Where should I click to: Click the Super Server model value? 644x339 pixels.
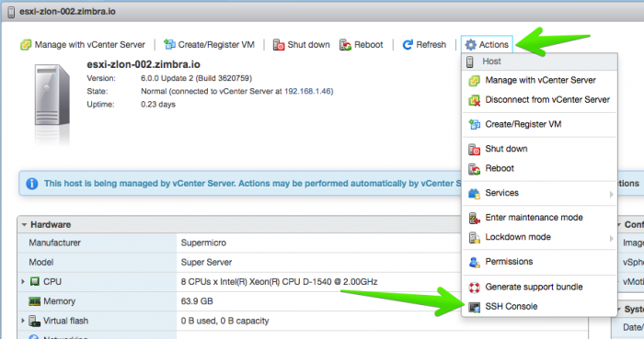(206, 263)
